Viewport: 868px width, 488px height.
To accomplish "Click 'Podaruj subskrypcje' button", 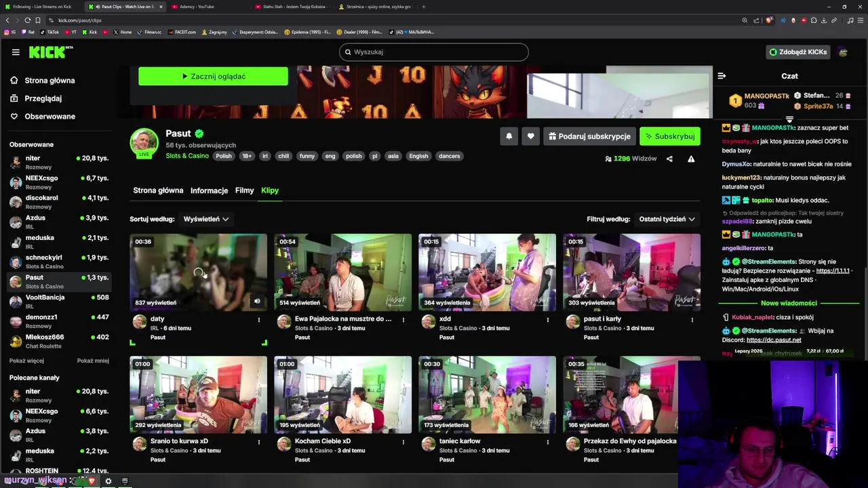I will point(589,136).
